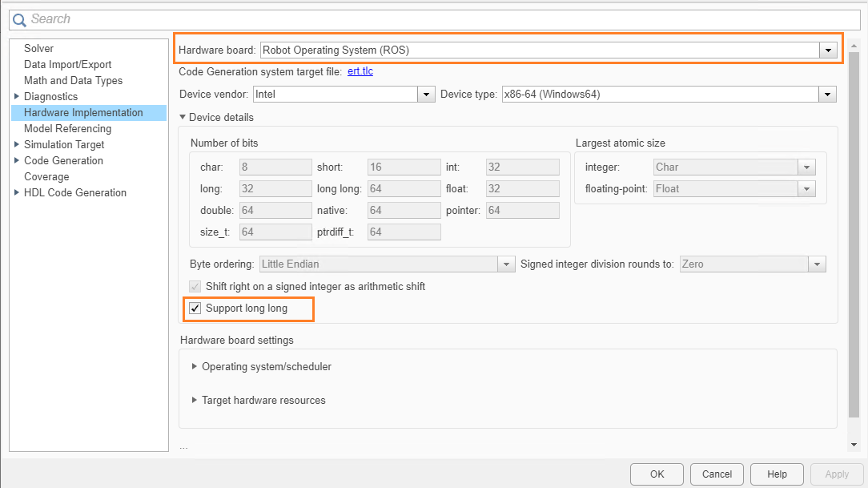Expand the Code Generation tree arrow

pos(17,161)
